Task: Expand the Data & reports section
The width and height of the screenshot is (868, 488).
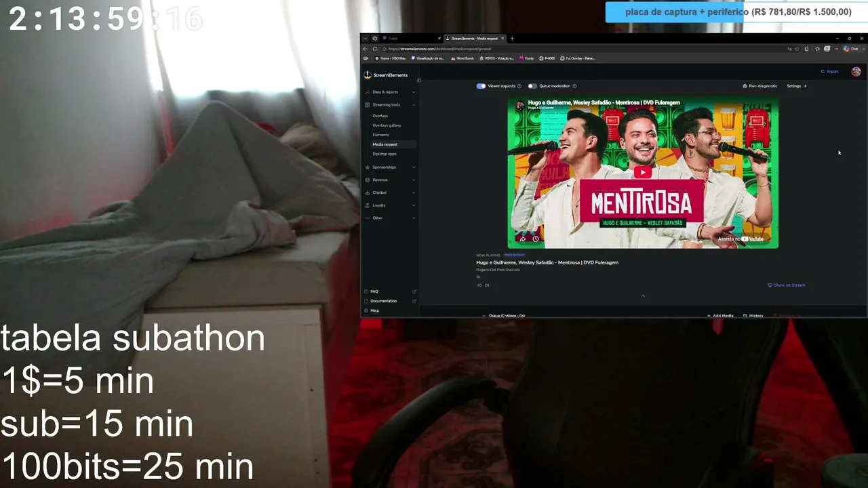Action: 390,92
